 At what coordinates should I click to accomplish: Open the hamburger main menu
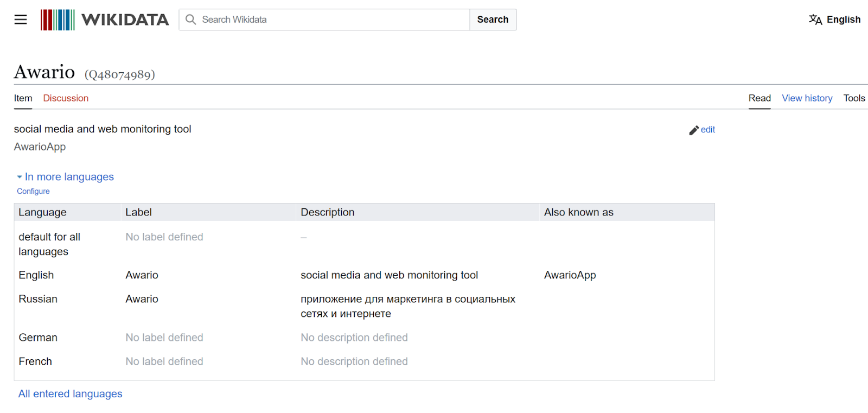pyautogui.click(x=21, y=20)
